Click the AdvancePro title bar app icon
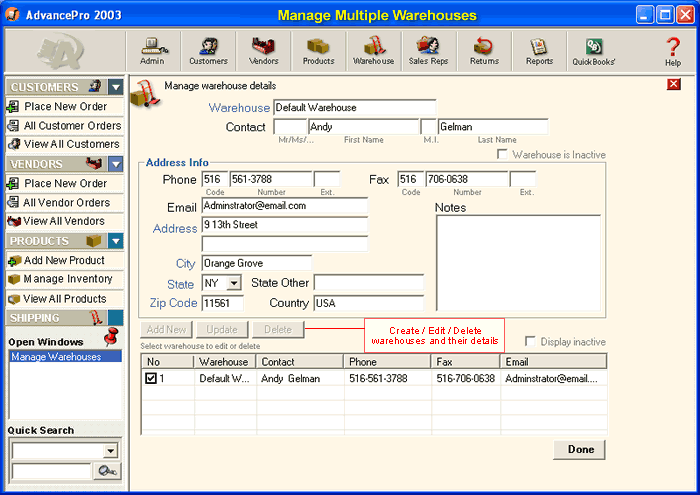Viewport: 700px width, 495px height. 12,15
